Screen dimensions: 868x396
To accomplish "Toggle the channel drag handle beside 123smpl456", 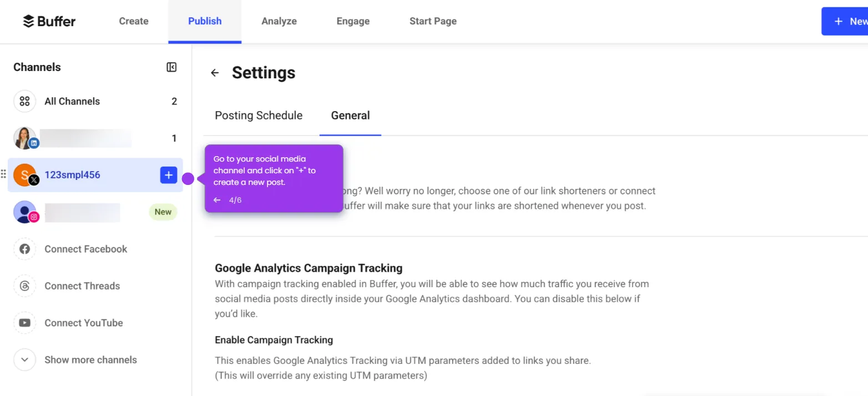I will pyautogui.click(x=3, y=174).
